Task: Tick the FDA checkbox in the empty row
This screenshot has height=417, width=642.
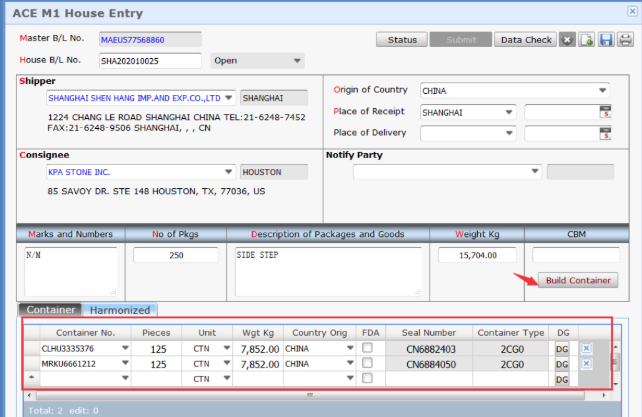Action: tap(368, 379)
